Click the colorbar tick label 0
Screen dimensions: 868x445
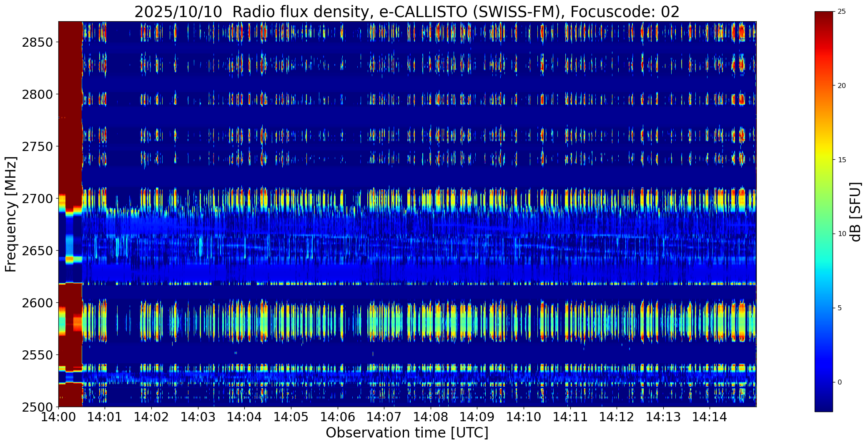pos(840,382)
